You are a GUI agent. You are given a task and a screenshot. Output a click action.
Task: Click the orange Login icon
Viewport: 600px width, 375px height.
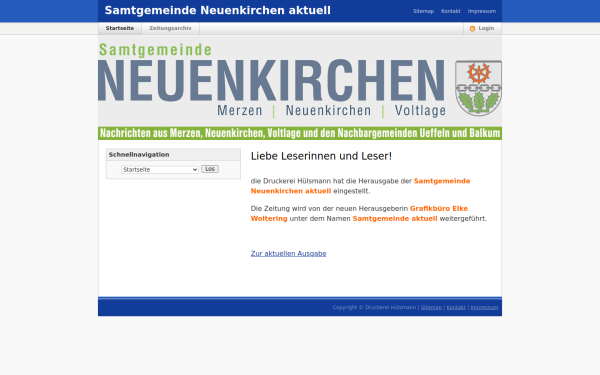[472, 29]
